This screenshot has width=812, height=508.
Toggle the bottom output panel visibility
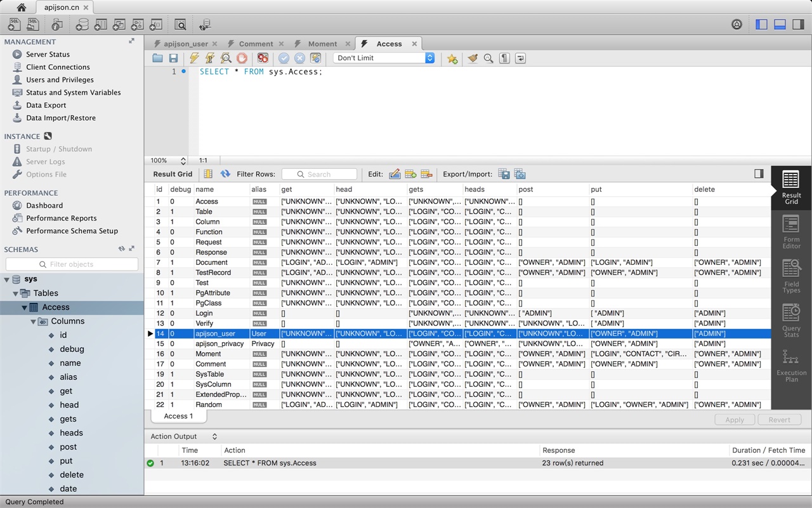coord(780,25)
